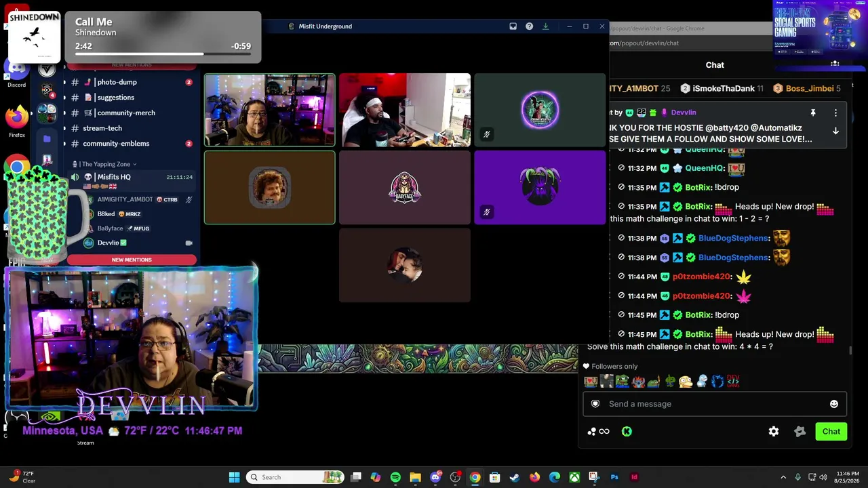Select the Babyface avatar call tile
This screenshot has width=868, height=488.
click(x=405, y=187)
